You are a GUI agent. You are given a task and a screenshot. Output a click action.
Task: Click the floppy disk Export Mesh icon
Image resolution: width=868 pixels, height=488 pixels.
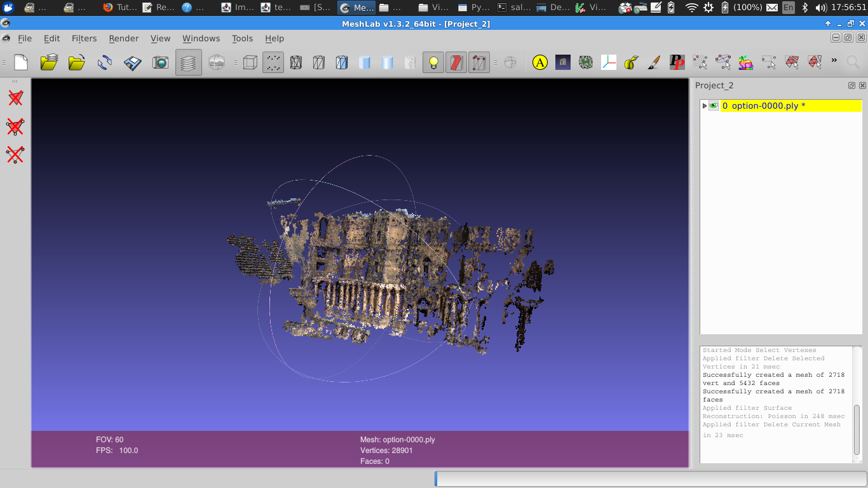(132, 62)
